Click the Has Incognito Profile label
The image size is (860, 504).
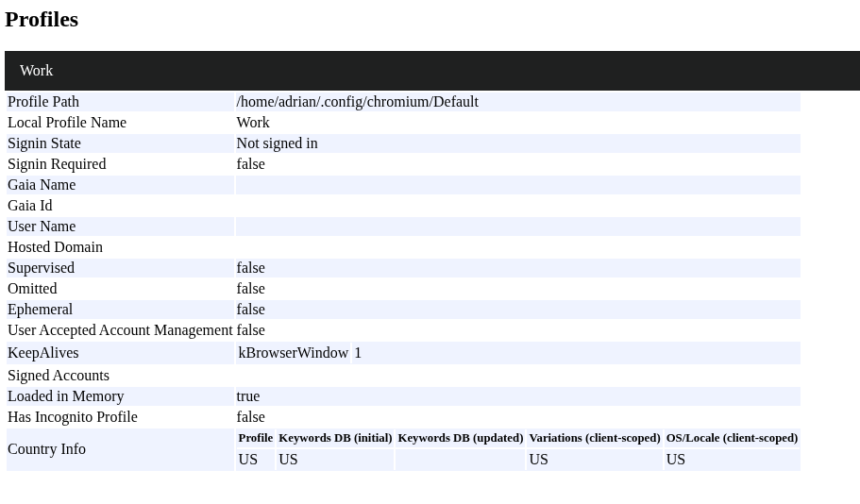pos(73,417)
